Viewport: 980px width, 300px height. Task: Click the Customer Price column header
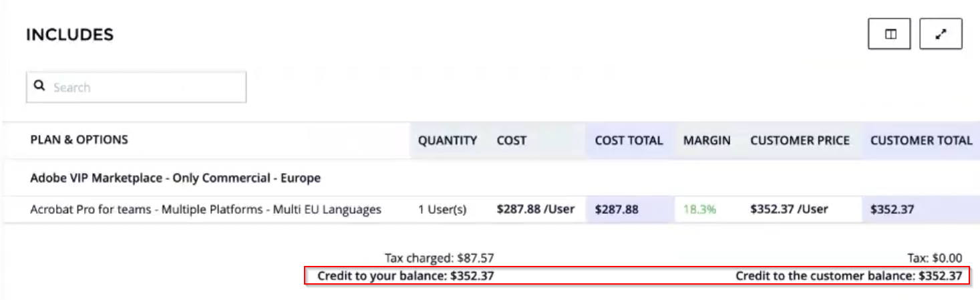coord(800,141)
